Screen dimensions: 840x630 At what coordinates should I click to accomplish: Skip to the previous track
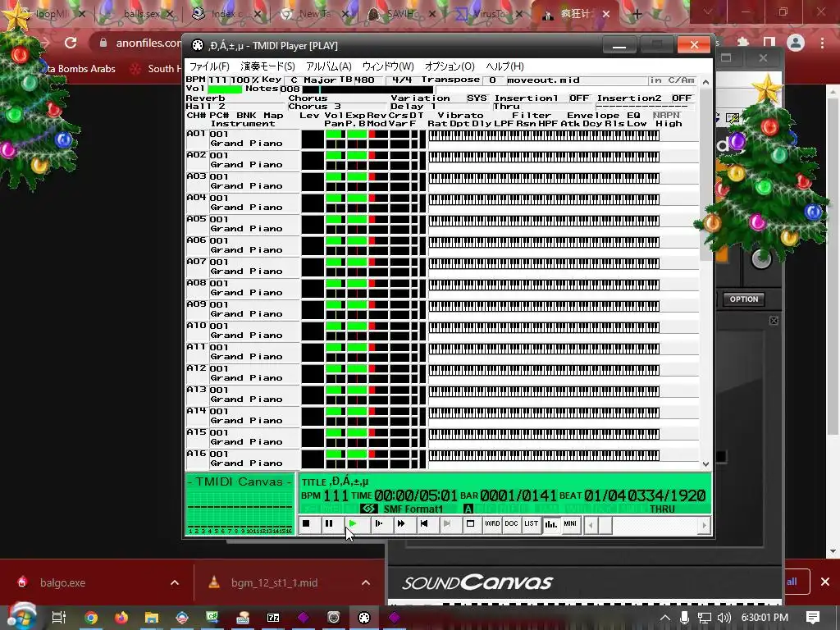[424, 524]
